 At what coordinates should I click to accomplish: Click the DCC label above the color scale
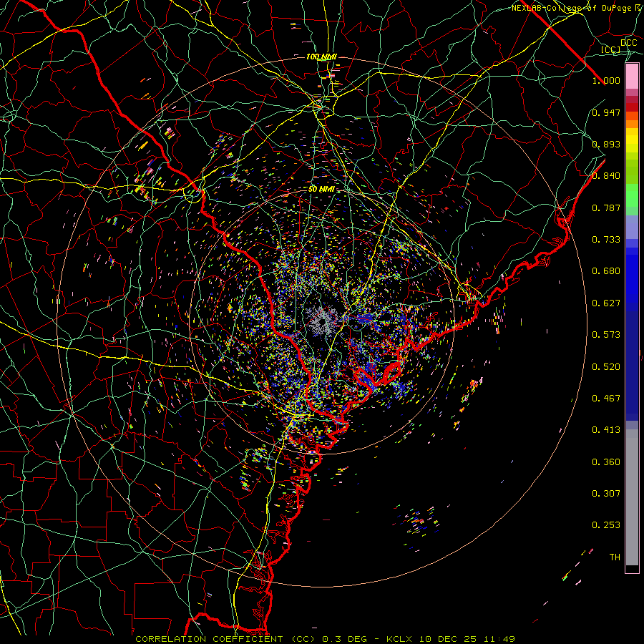pyautogui.click(x=628, y=42)
